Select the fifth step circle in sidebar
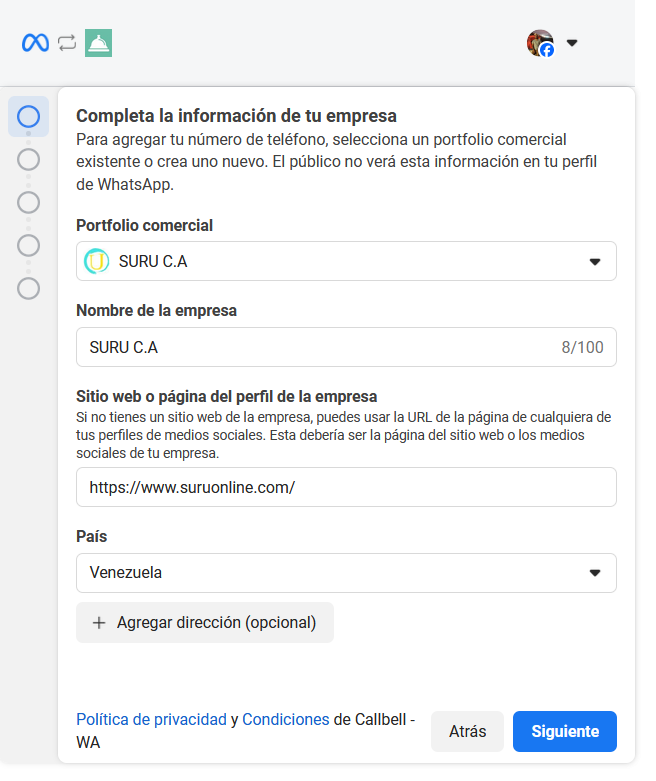This screenshot has width=656, height=781. 29,288
